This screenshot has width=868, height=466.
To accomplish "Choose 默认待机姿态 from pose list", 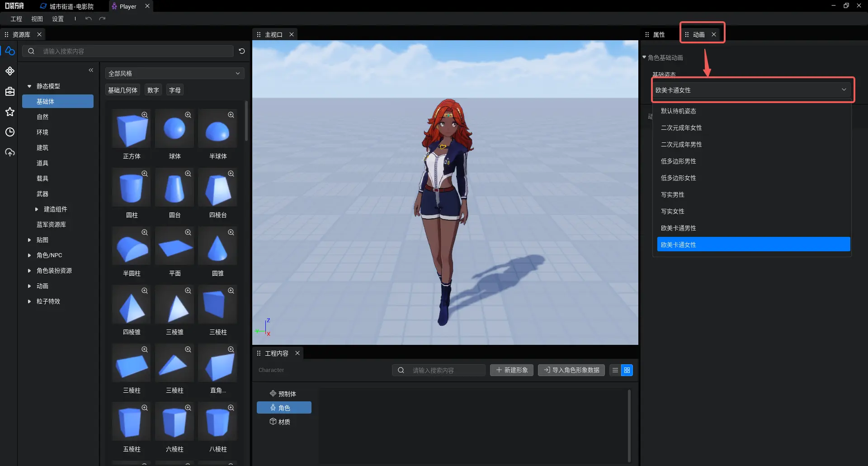I will click(x=754, y=111).
